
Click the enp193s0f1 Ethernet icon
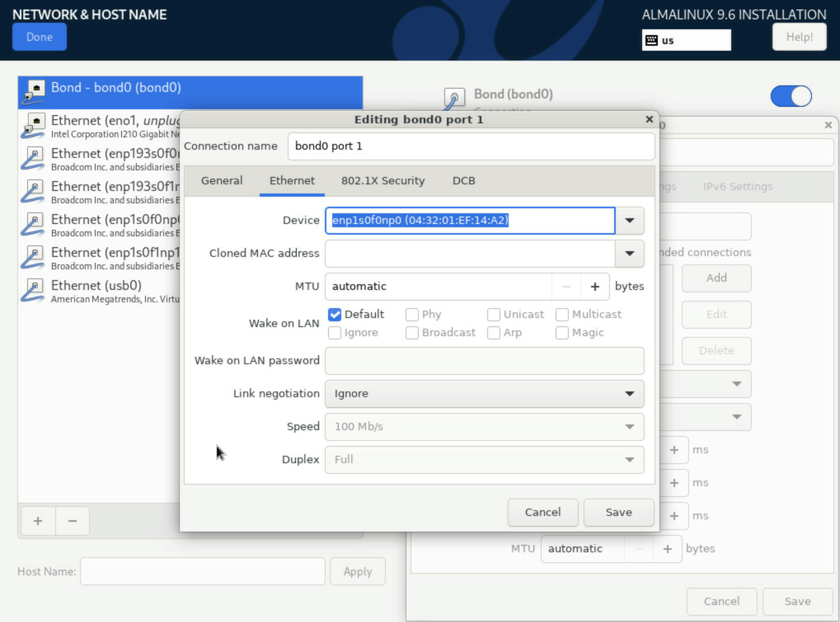(x=33, y=192)
